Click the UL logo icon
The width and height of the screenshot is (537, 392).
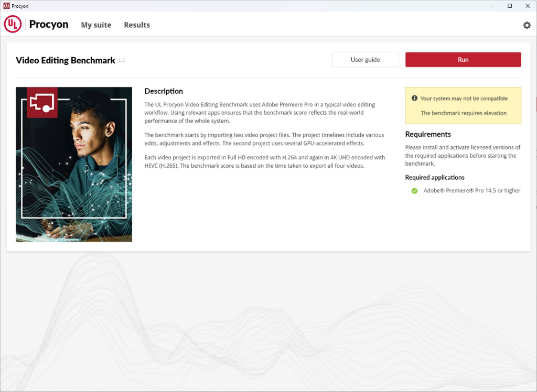coord(13,24)
